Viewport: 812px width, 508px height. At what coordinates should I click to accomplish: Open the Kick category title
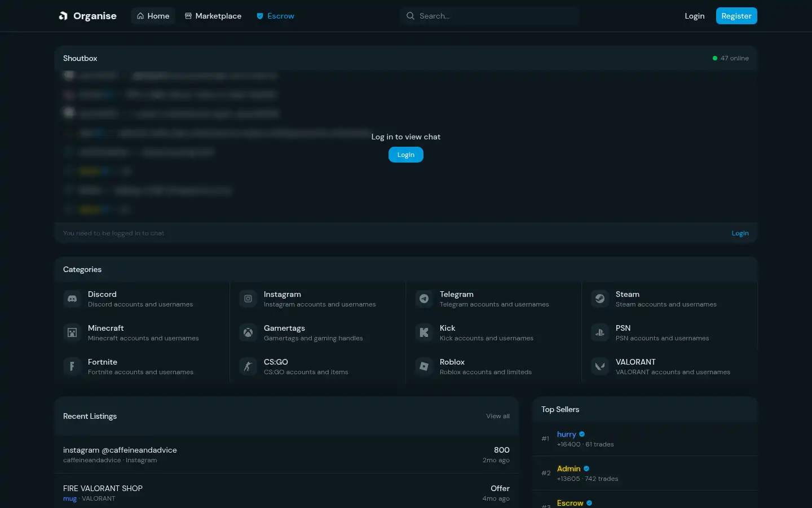tap(447, 328)
